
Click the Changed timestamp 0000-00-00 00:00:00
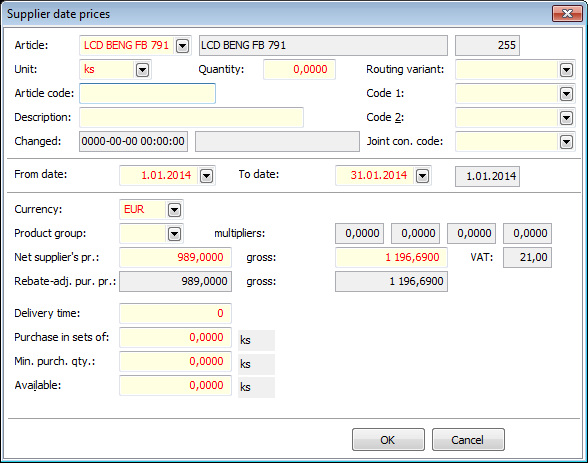click(134, 141)
